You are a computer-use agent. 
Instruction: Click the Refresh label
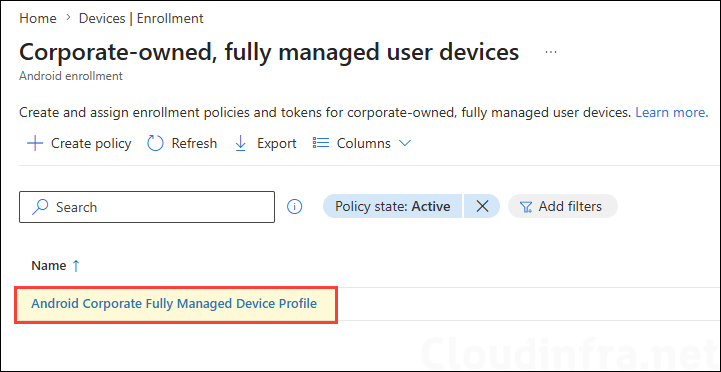(x=194, y=143)
